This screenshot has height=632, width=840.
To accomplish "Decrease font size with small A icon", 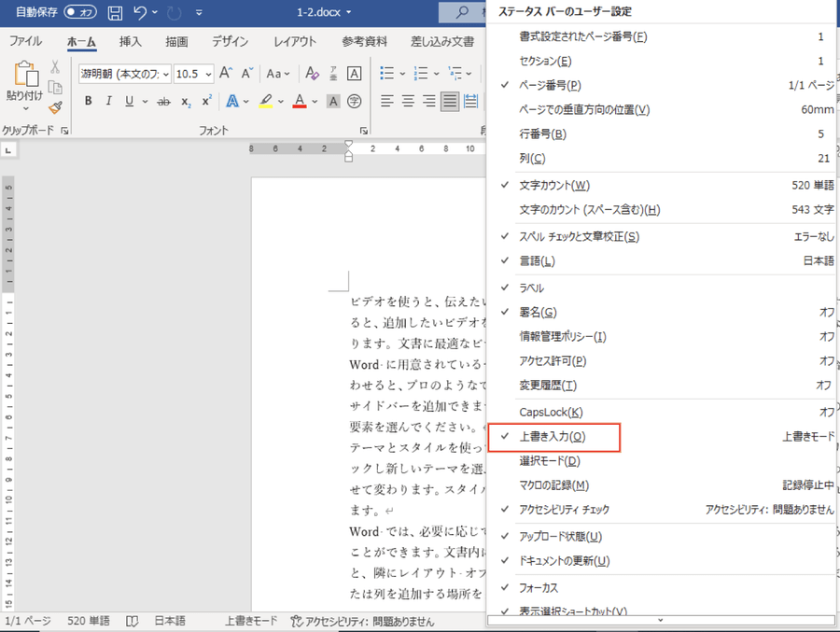I will [246, 73].
